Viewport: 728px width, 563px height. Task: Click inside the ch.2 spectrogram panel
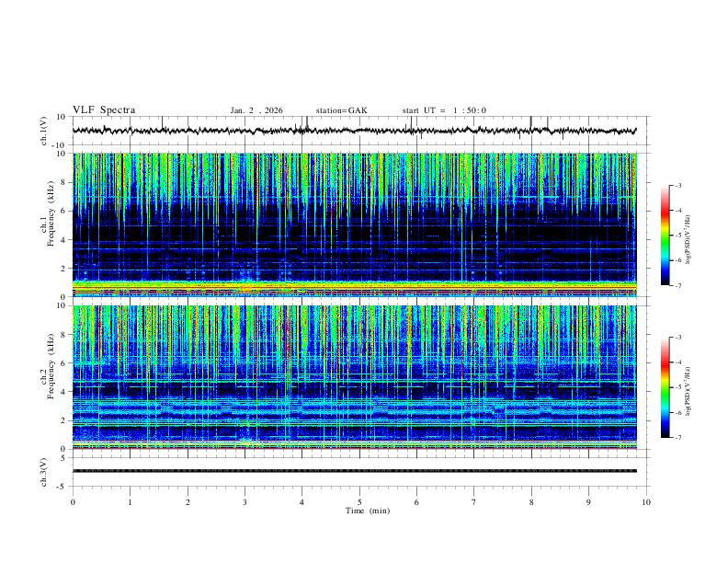(x=355, y=377)
